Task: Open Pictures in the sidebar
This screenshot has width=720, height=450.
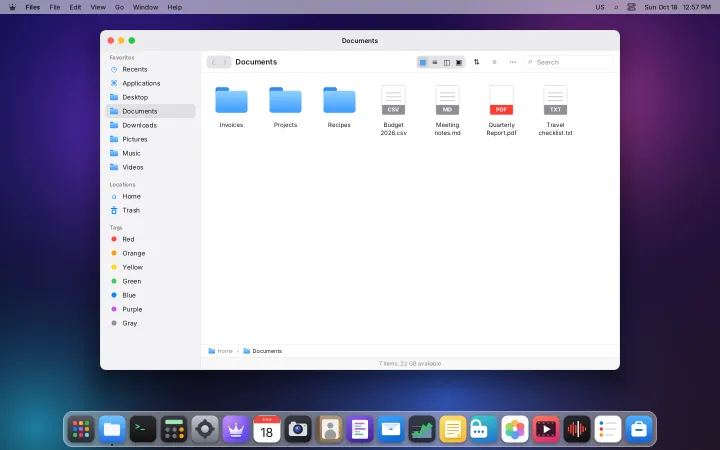Action: (151, 139)
